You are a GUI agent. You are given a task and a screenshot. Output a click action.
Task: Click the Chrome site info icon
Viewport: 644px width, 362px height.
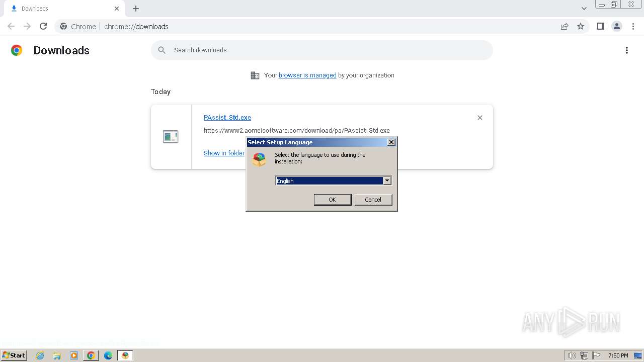click(x=63, y=26)
